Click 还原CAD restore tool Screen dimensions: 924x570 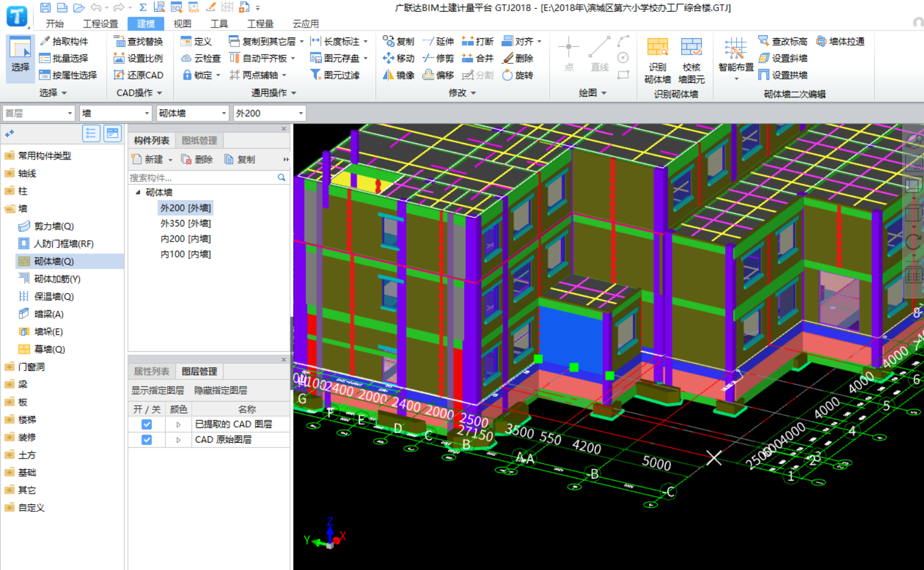138,75
